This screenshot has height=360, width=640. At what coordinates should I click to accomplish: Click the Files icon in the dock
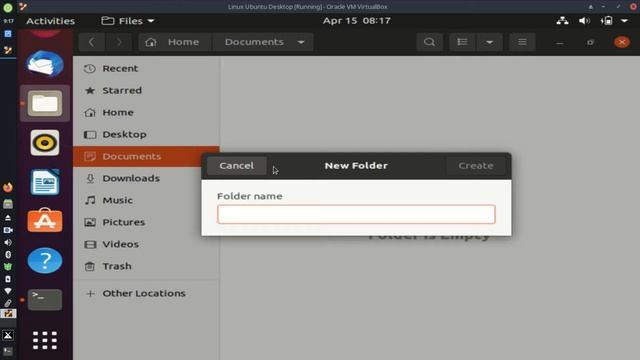tap(45, 103)
